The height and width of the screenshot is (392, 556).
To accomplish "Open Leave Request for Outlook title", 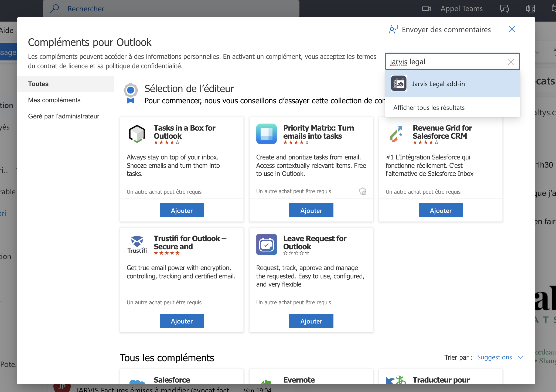I will pos(315,242).
